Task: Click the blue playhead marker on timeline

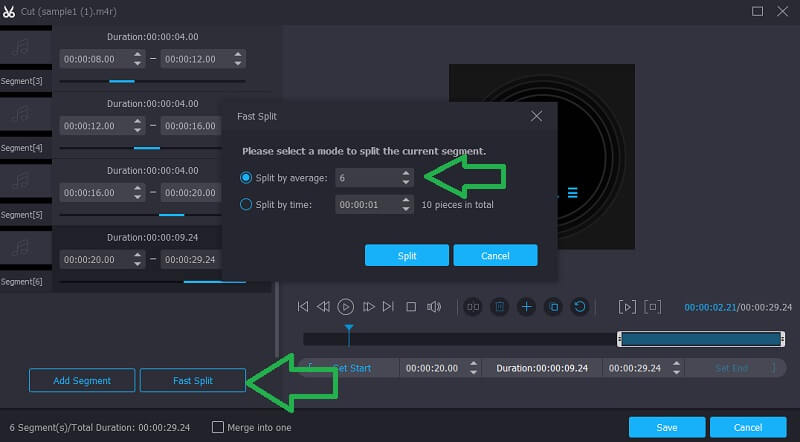Action: click(349, 329)
